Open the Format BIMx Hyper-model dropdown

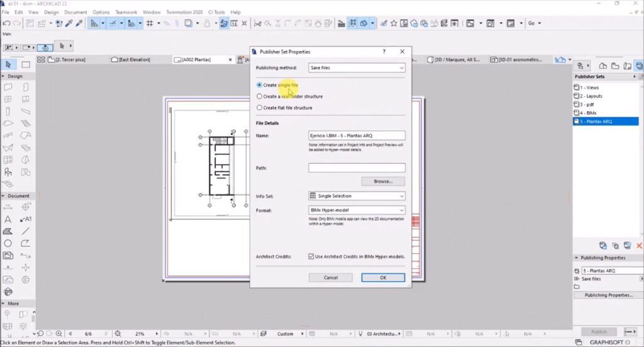point(357,210)
